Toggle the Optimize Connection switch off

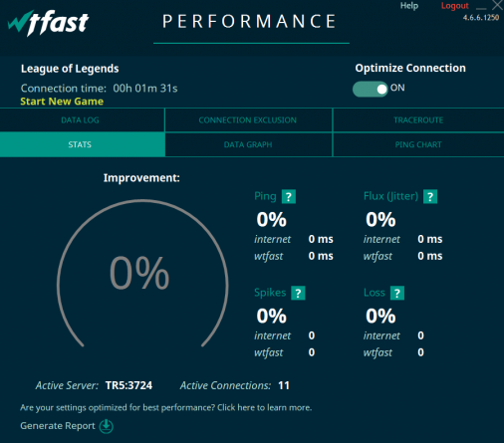(370, 89)
